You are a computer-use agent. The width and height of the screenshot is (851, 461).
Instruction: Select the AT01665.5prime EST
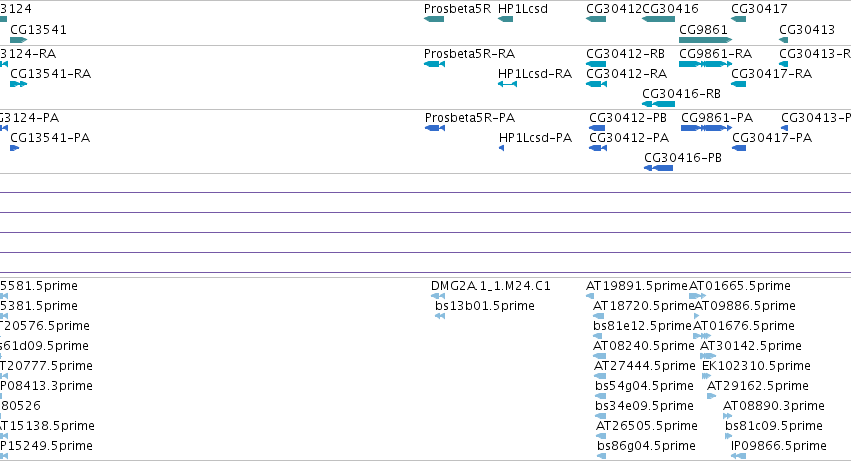point(697,296)
